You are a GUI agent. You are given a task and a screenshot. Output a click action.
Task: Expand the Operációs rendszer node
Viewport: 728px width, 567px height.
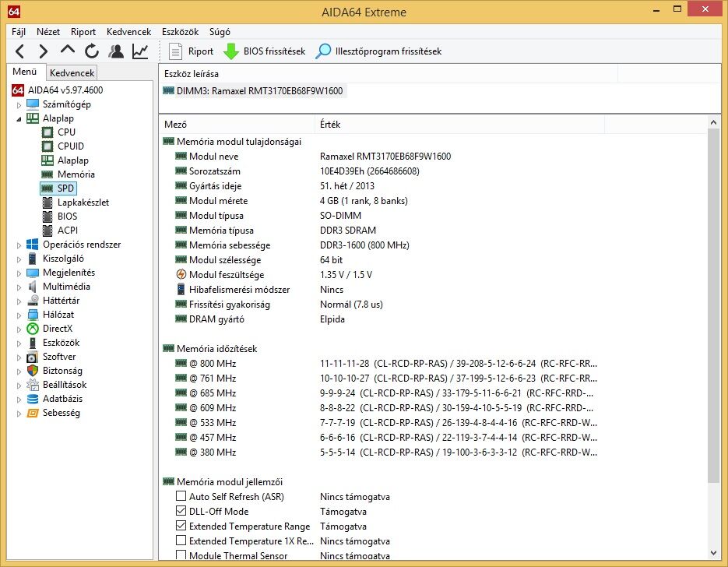pyautogui.click(x=19, y=245)
